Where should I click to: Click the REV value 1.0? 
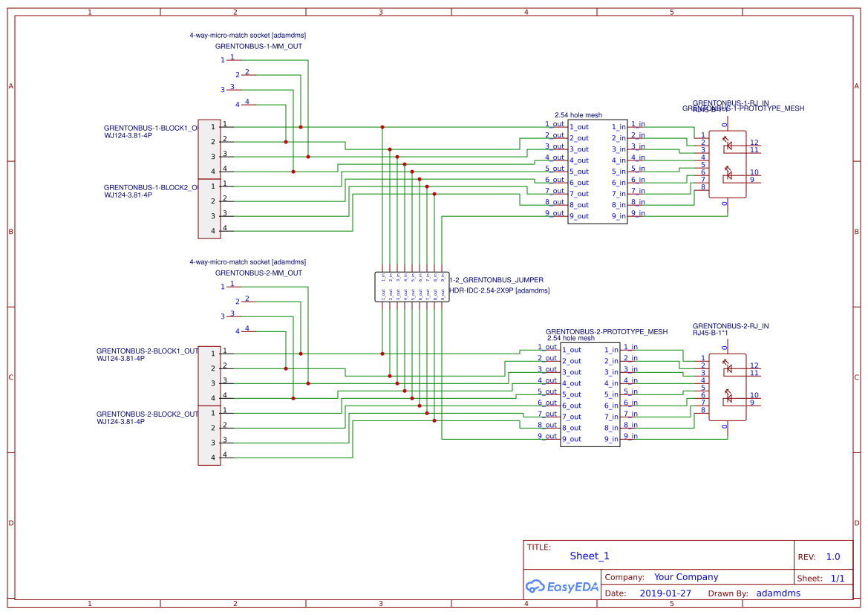833,556
